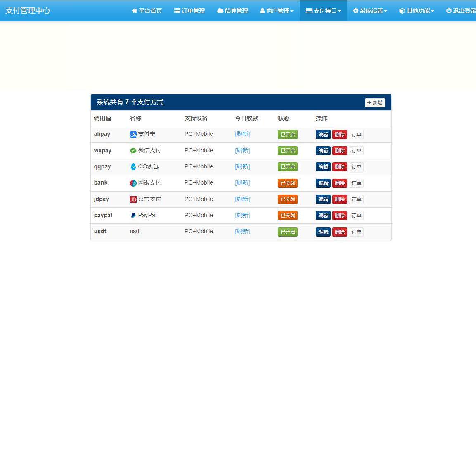476x476 pixels.
Task: Delete the bank payment method
Action: pos(339,183)
